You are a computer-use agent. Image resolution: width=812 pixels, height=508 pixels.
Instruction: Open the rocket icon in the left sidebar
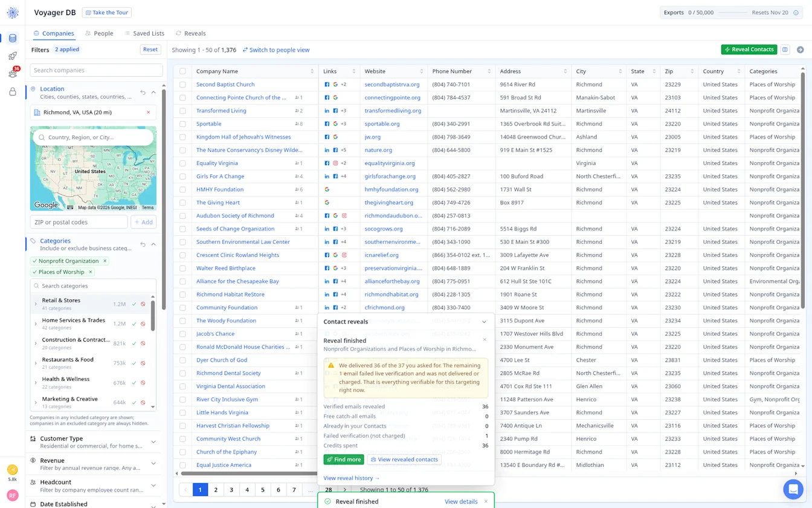(x=13, y=56)
